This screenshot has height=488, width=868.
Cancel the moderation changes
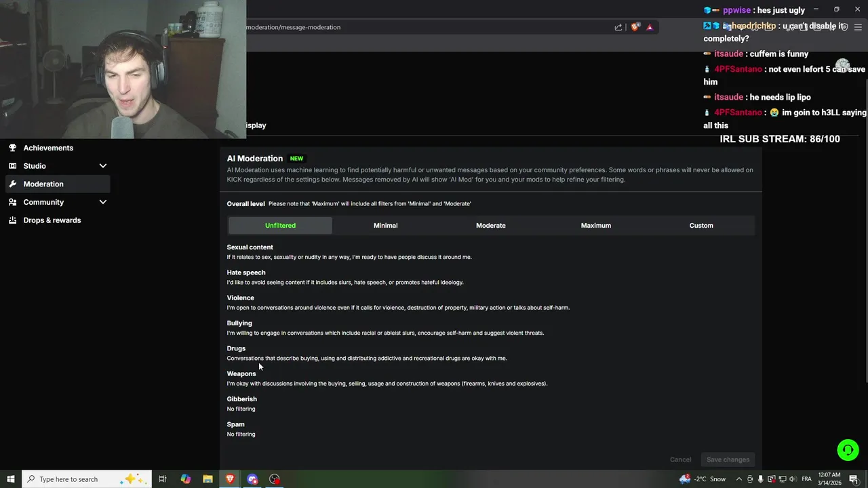[x=680, y=460]
